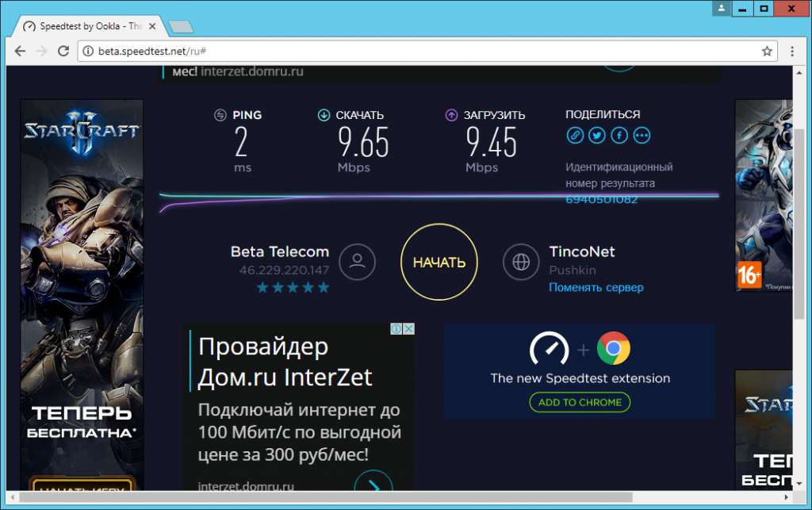Rate Beta Telecom using the stars
812x510 pixels.
[293, 287]
